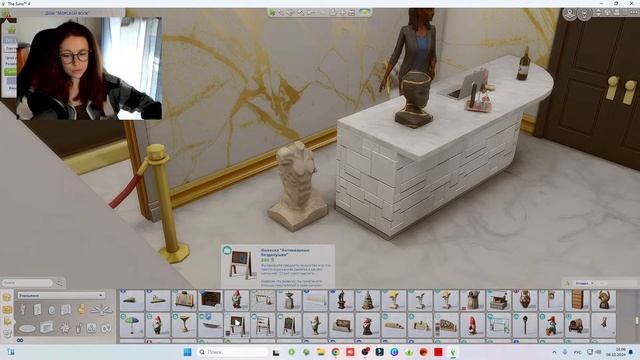Choose the bronze helmet sculpture thumbnail
Screen dimensions: 640x360
coord(603,300)
